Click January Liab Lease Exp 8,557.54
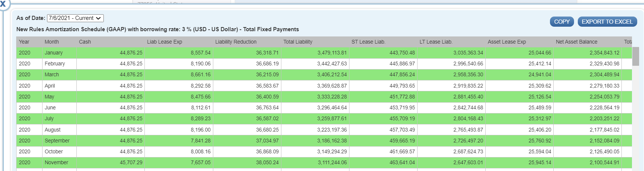The image size is (644, 171). coord(201,53)
